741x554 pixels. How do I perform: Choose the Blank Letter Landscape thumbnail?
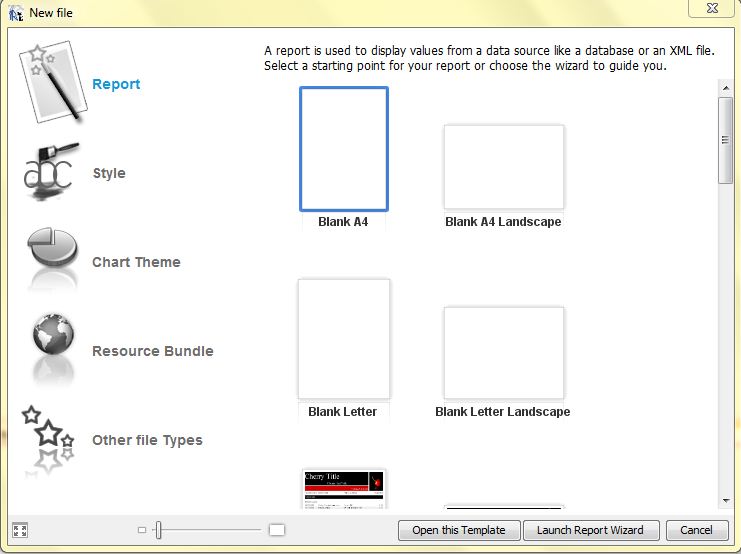[504, 353]
